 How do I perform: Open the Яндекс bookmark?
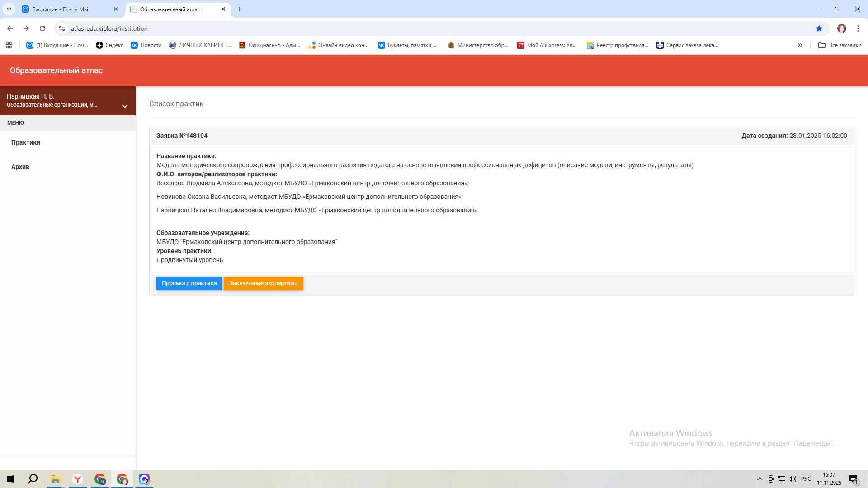click(x=109, y=45)
